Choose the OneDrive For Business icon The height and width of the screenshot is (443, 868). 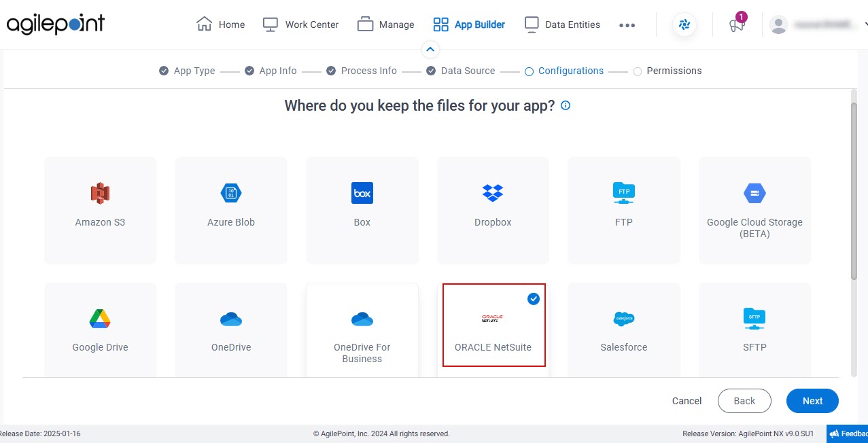pos(362,319)
